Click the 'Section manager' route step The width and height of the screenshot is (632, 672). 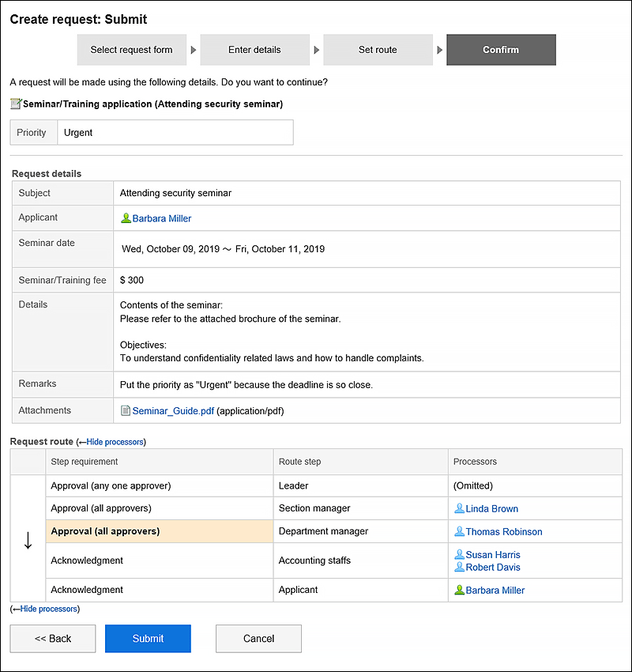360,508
